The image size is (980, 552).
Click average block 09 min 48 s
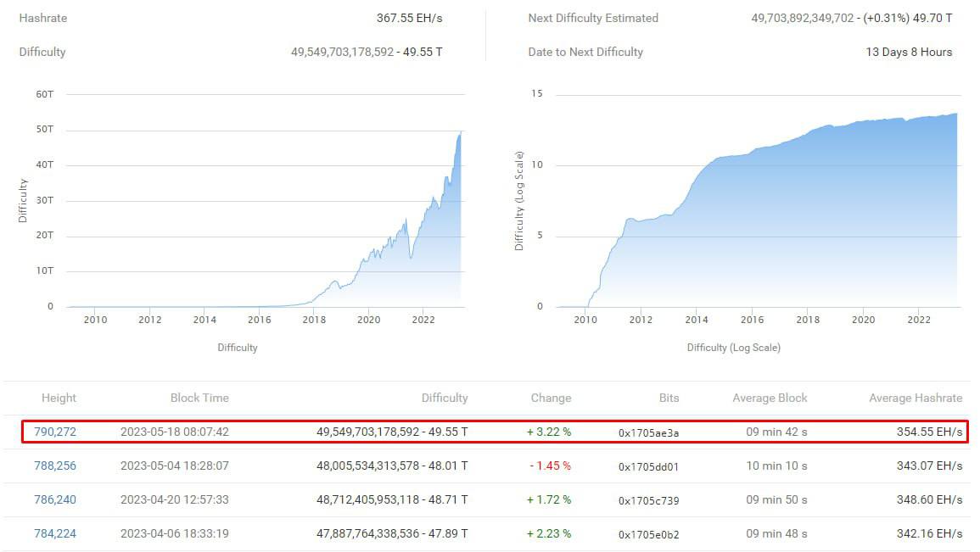(776, 534)
